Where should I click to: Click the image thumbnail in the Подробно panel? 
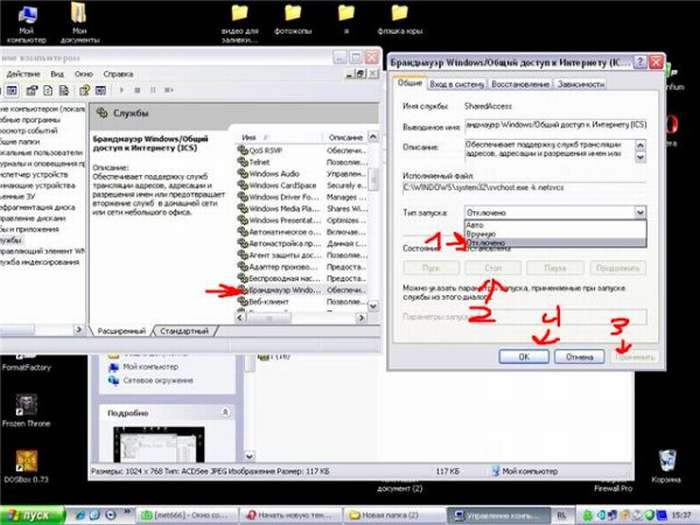pos(159,444)
